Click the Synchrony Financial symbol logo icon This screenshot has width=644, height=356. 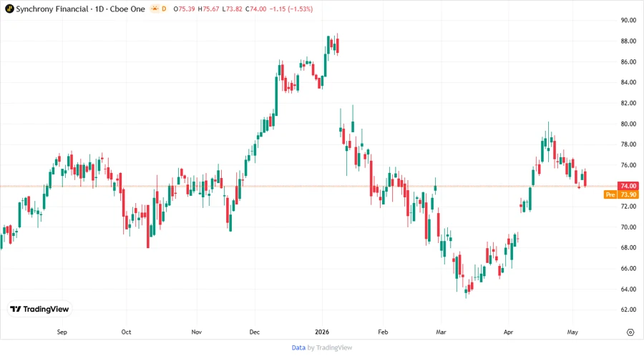(x=9, y=9)
